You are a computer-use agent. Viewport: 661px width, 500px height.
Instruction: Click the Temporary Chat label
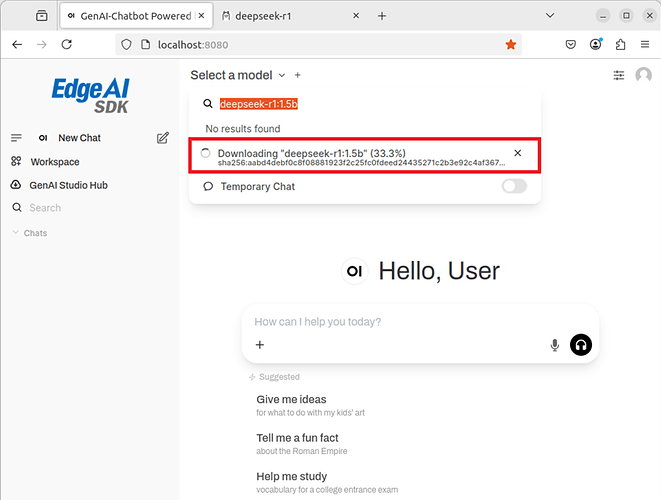(258, 186)
